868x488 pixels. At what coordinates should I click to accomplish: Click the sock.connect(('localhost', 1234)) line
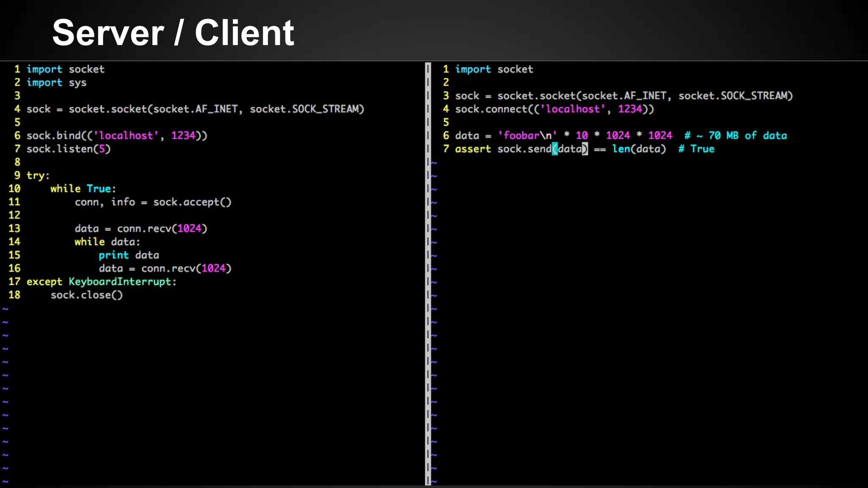point(555,109)
